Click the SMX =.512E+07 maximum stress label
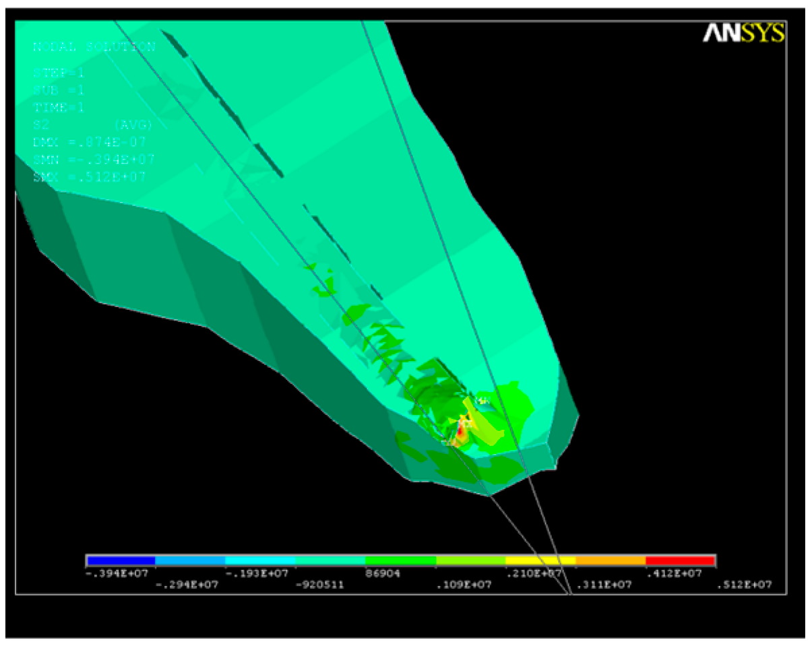The image size is (812, 646). click(89, 177)
